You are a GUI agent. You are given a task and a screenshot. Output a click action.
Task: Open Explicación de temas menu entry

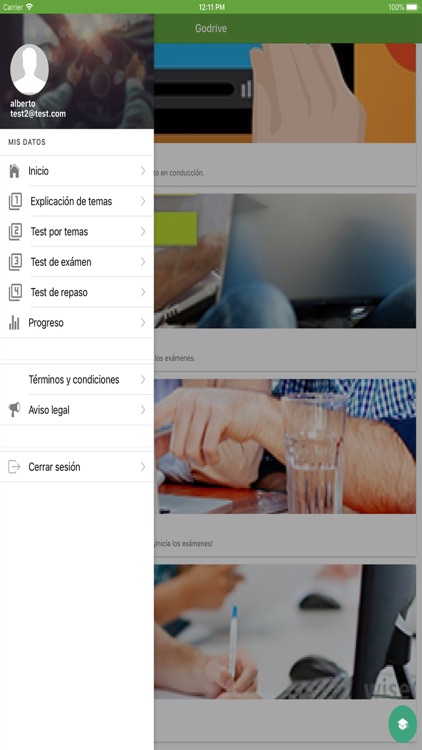point(77,201)
